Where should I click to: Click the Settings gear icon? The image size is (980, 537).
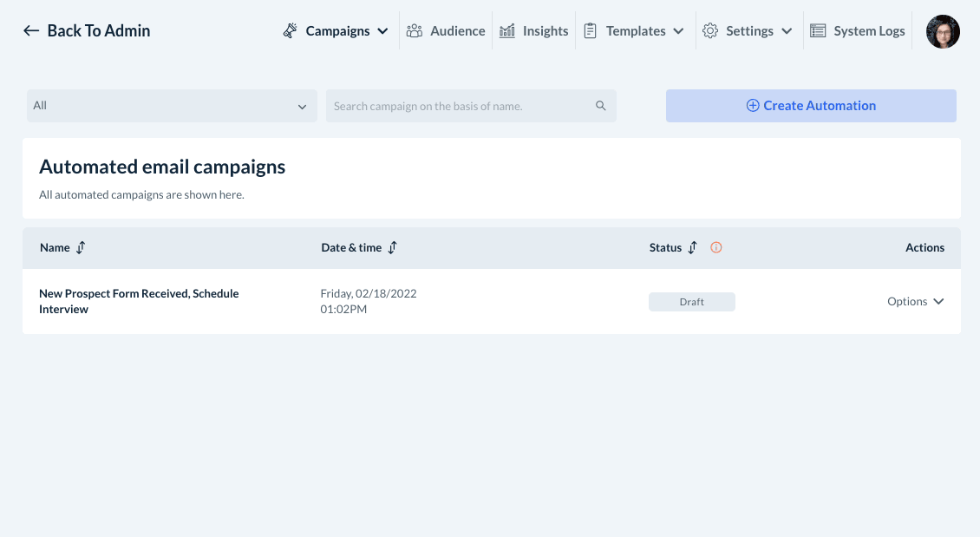click(x=710, y=31)
